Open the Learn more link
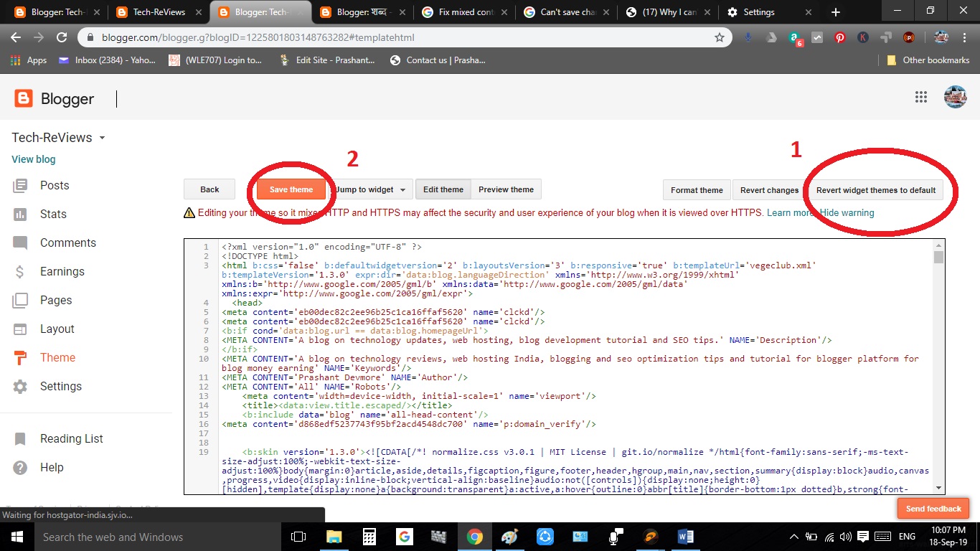 791,213
